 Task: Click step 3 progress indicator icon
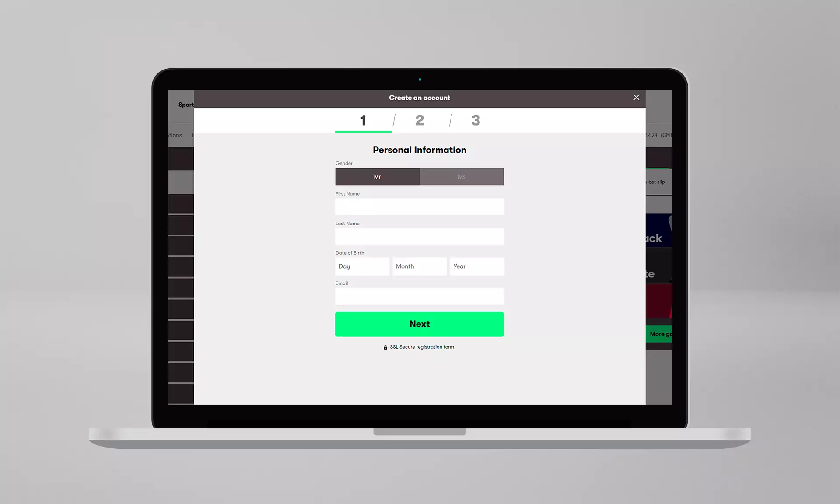[475, 120]
